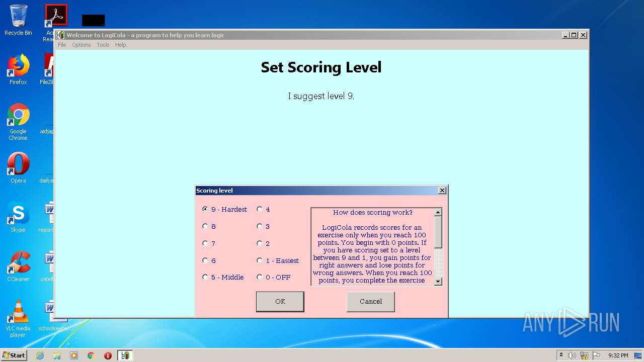Maximize the LogiCola window
Screen dimensions: 644x362
click(574, 35)
